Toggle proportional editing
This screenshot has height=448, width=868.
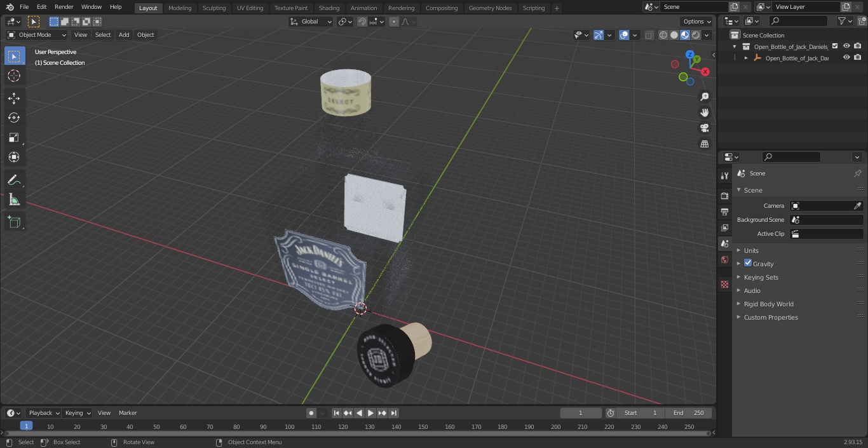pos(394,22)
